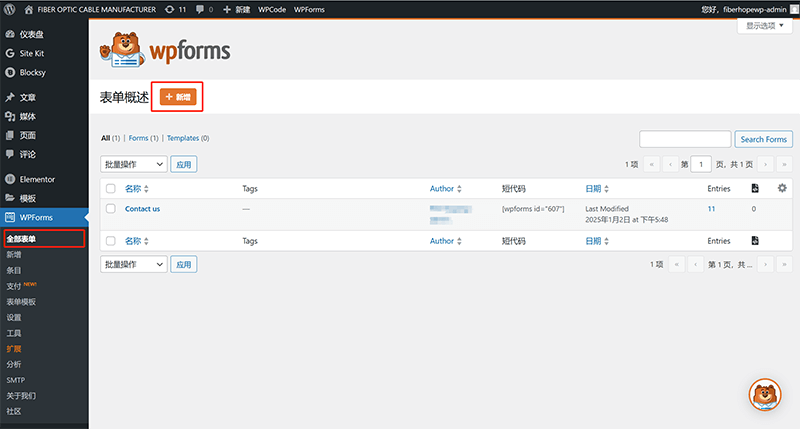The width and height of the screenshot is (800, 429).
Task: Select 扩展 submenu item
Action: point(14,349)
